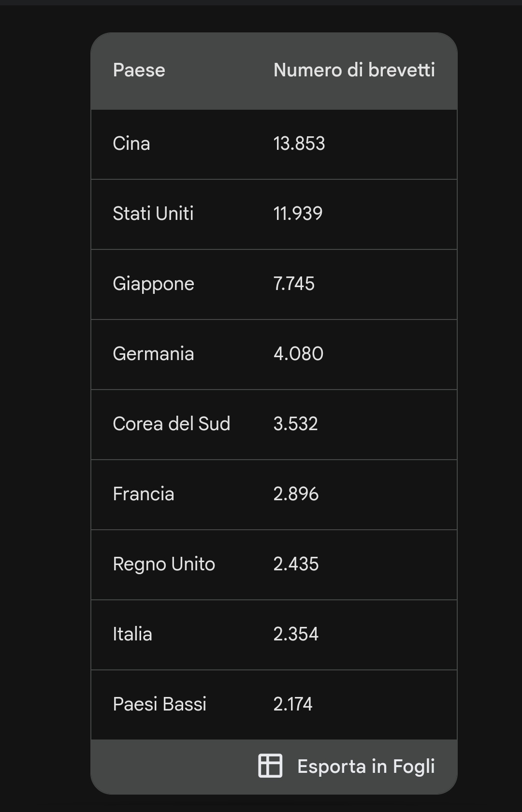
Task: Click the 7.745 patent count value
Action: click(294, 284)
